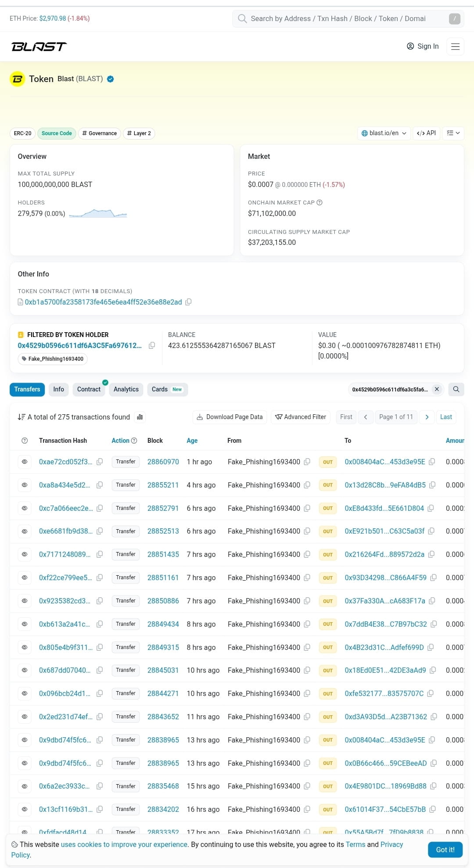The width and height of the screenshot is (474, 868).
Task: Clear the address filter with X
Action: click(437, 389)
